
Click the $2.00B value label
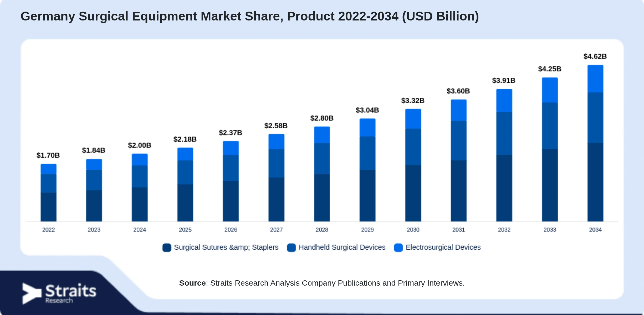pos(140,145)
